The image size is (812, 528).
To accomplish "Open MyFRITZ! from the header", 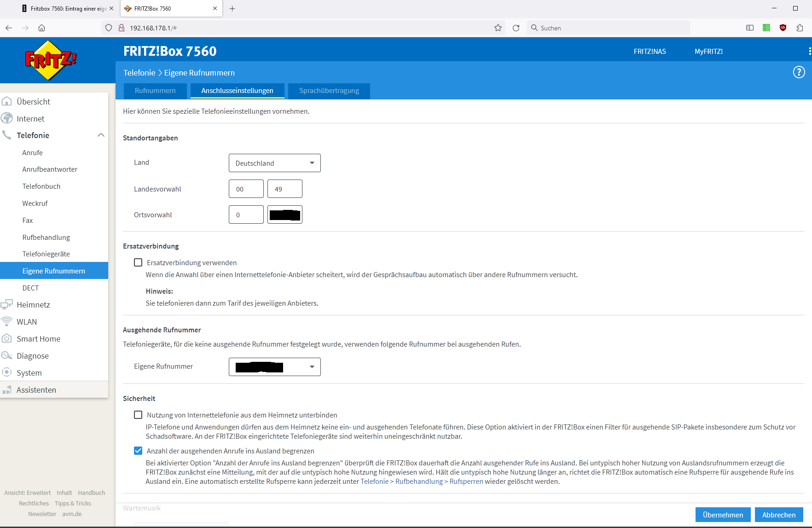I will [708, 52].
